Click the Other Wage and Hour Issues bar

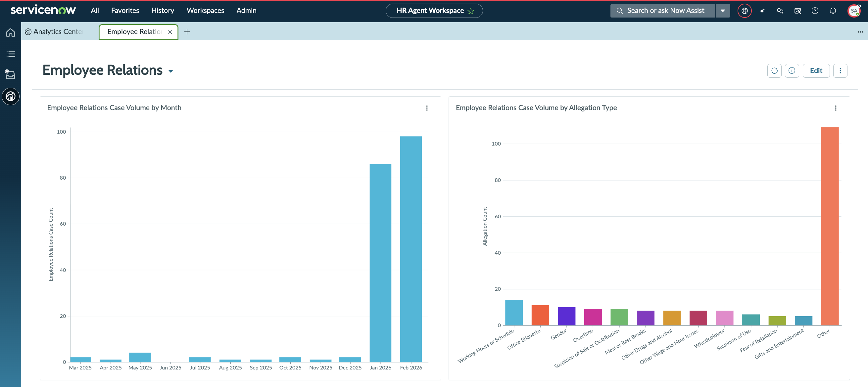pos(698,318)
